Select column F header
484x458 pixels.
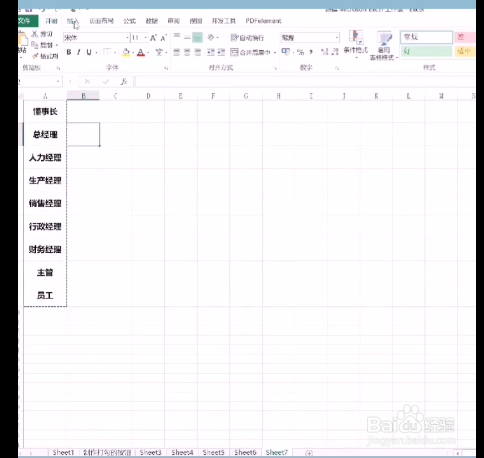[213, 96]
